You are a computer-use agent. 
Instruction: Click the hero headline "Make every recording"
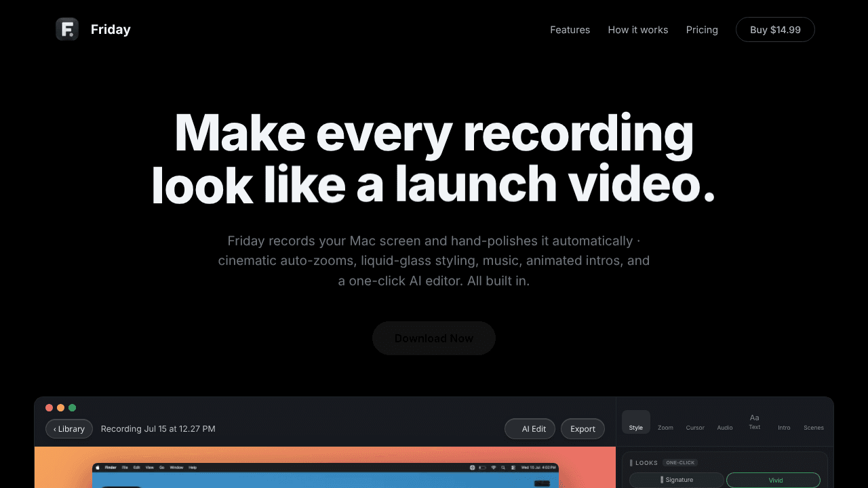click(x=434, y=134)
